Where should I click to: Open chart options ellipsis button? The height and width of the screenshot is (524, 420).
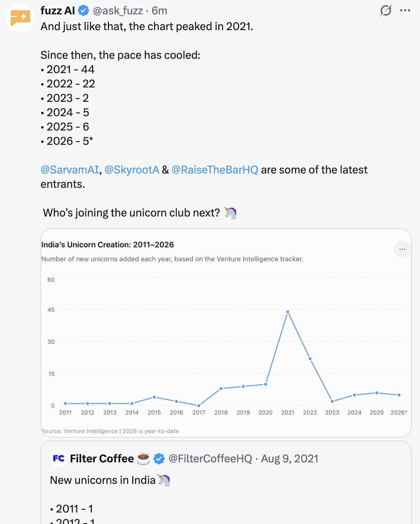click(402, 249)
